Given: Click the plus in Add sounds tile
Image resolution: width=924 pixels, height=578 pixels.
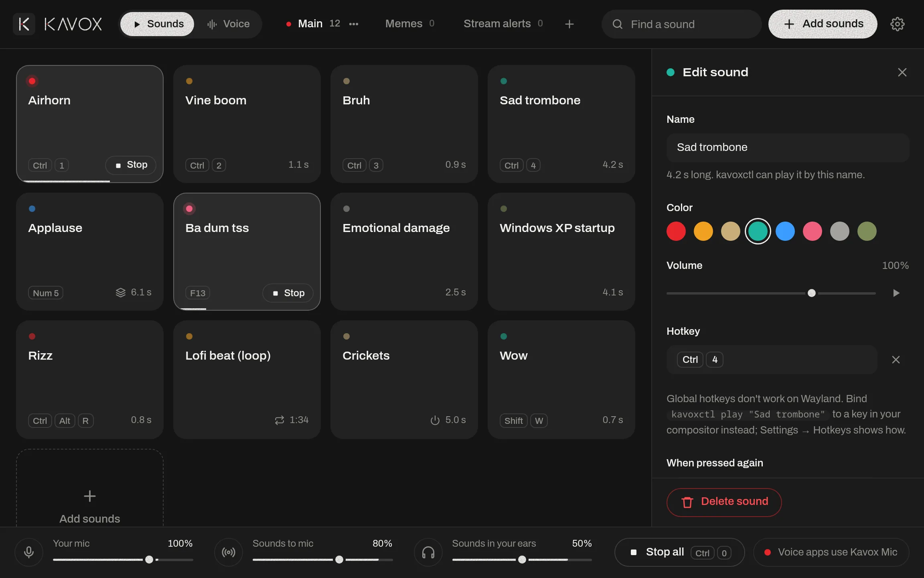Looking at the screenshot, I should click(89, 496).
